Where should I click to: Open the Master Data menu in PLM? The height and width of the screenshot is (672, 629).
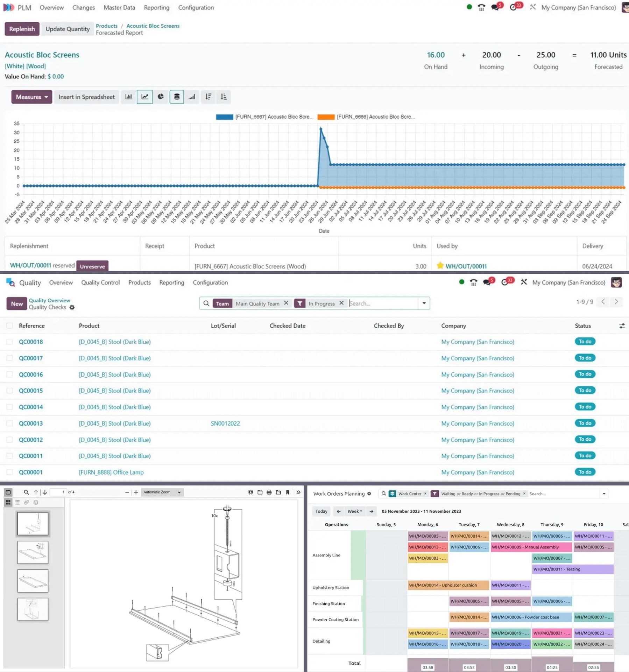click(x=119, y=8)
